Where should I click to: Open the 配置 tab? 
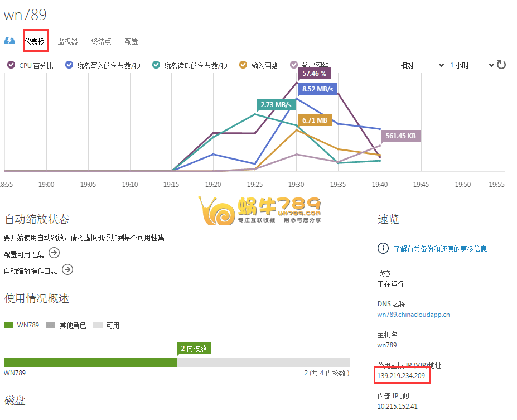coord(131,41)
